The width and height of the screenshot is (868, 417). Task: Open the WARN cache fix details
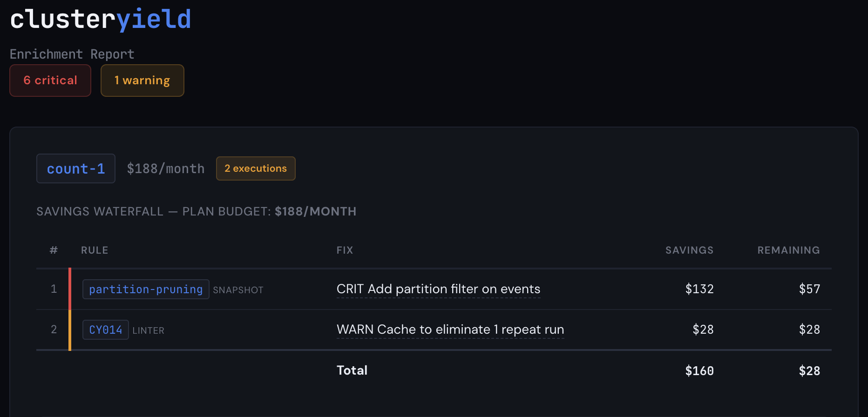tap(450, 330)
